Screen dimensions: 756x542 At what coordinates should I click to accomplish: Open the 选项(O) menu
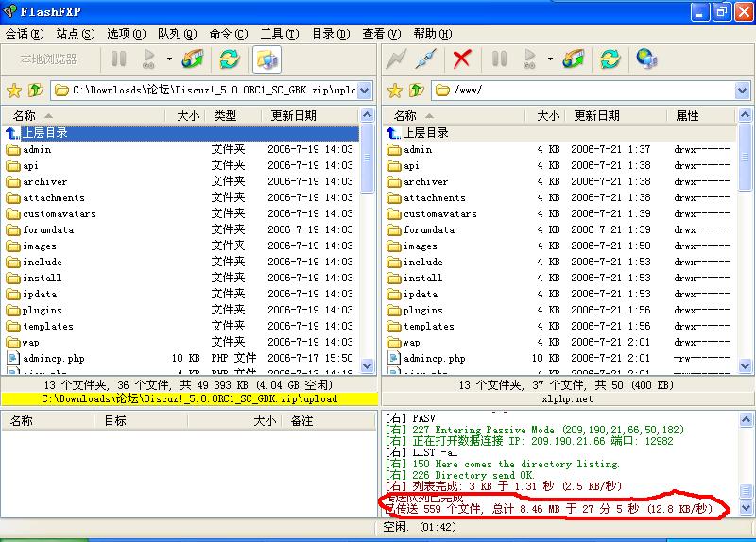click(x=127, y=34)
